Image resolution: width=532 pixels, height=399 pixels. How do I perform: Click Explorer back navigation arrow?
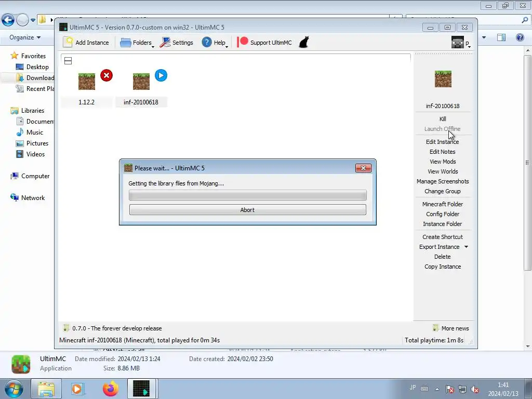tap(8, 20)
